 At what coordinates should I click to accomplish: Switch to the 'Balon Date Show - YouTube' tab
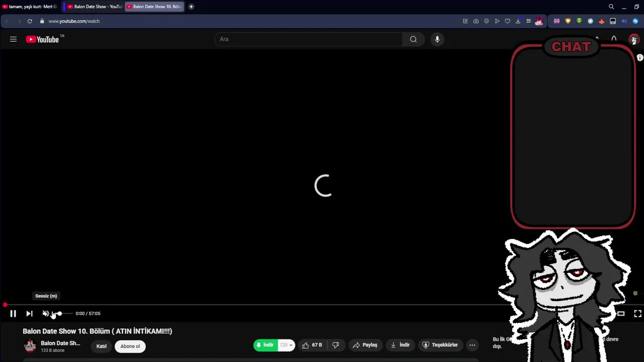[x=94, y=7]
